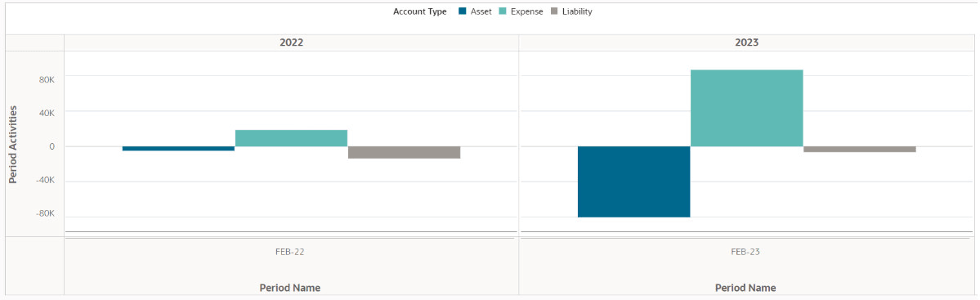
Task: Select the Expense bar for FEB-23
Action: click(747, 108)
